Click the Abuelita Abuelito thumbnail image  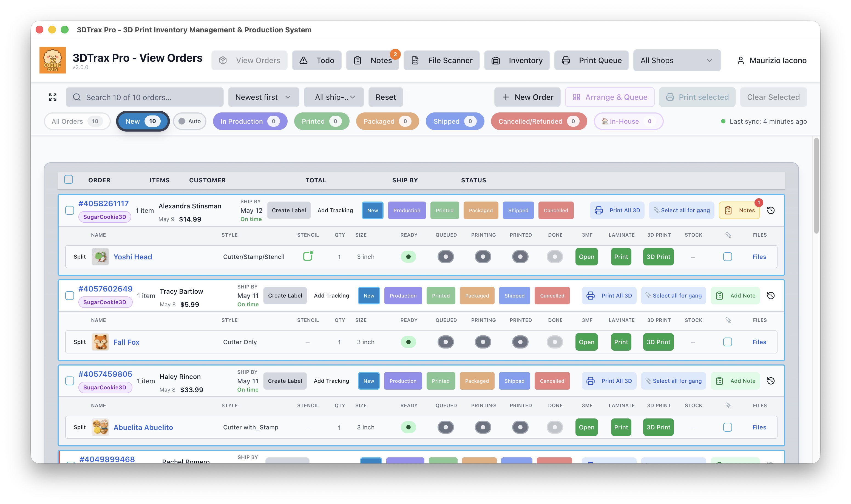point(100,427)
